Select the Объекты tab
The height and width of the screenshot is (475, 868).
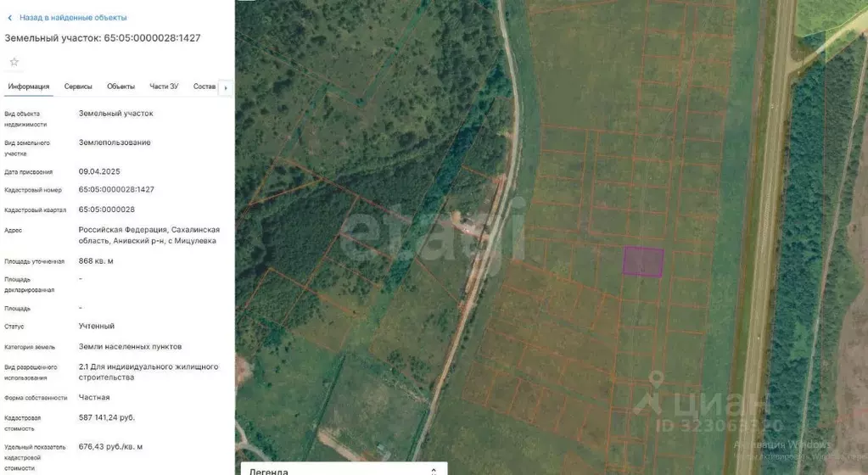[120, 87]
